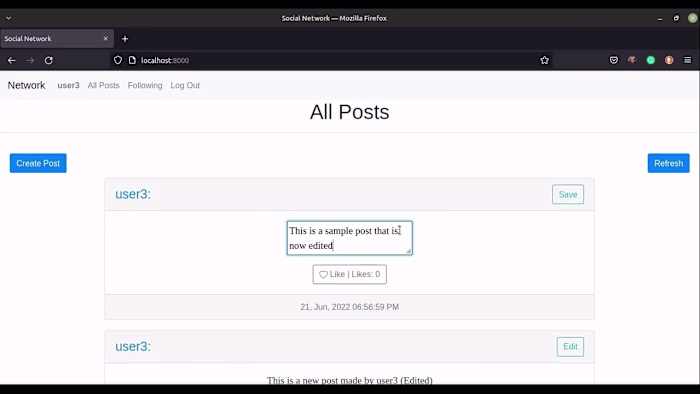
Task: Click the All Posts page heading
Action: click(x=350, y=112)
